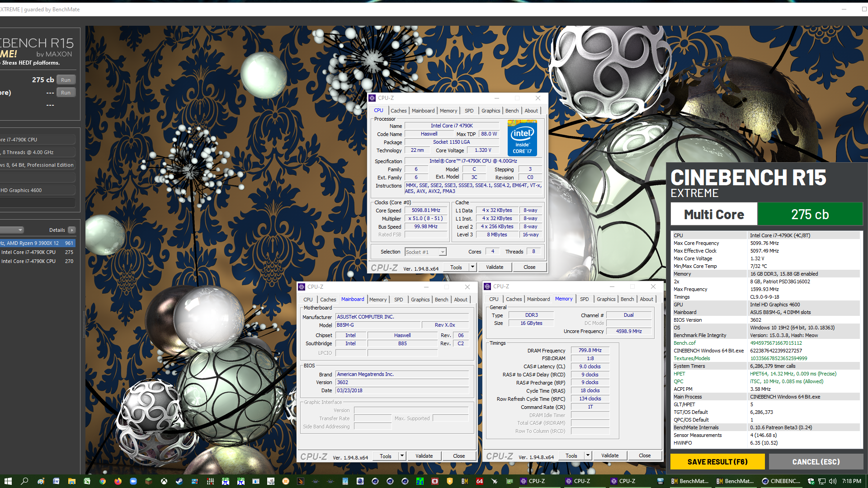Expand Tools arrow in CPU tab window

[472, 267]
